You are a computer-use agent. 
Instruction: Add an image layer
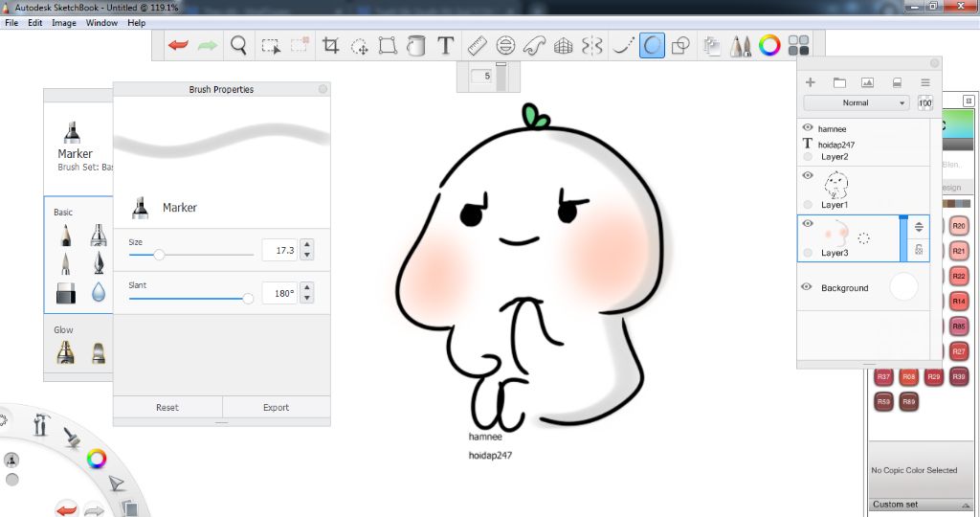(867, 82)
